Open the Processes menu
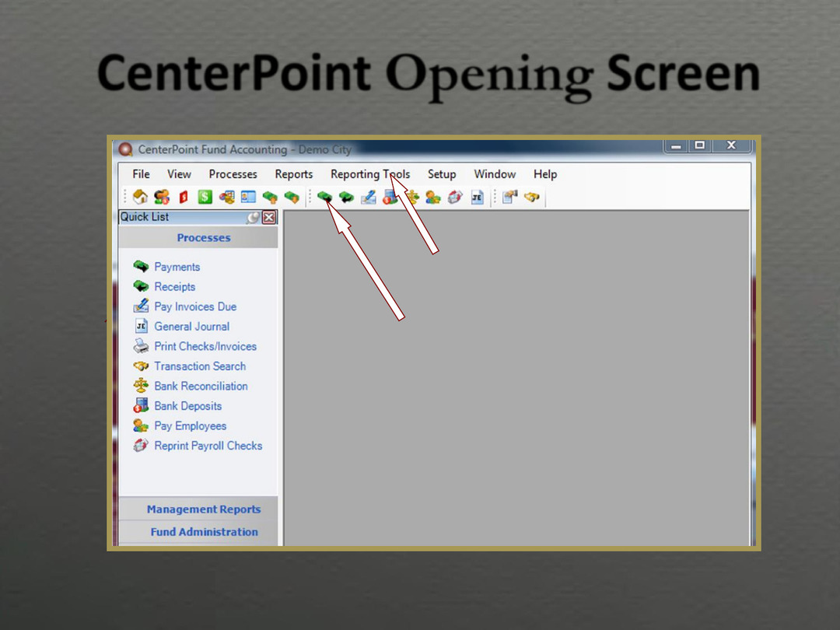Image resolution: width=840 pixels, height=630 pixels. [x=233, y=174]
